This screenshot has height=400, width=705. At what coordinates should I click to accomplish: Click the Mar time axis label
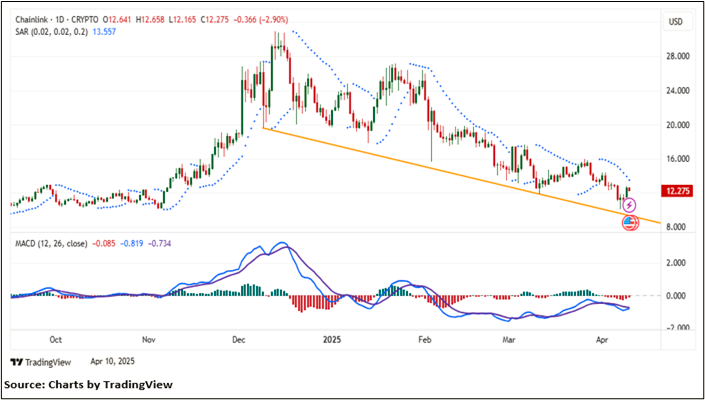pos(509,340)
